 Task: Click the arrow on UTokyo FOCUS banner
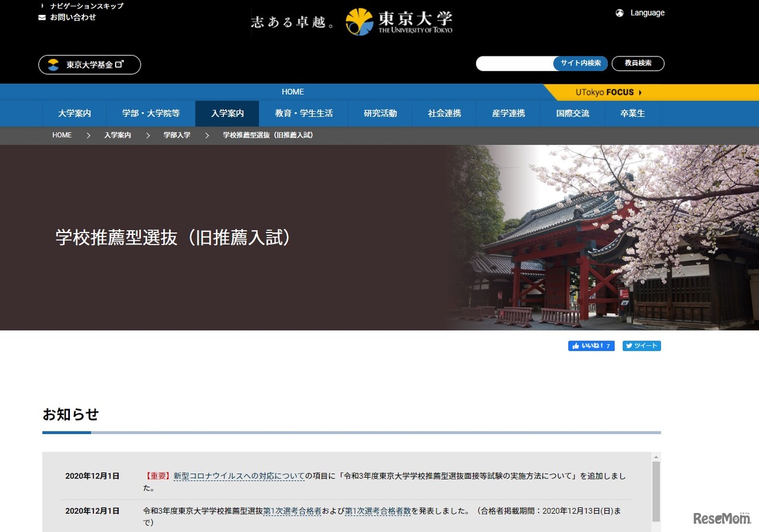(640, 93)
